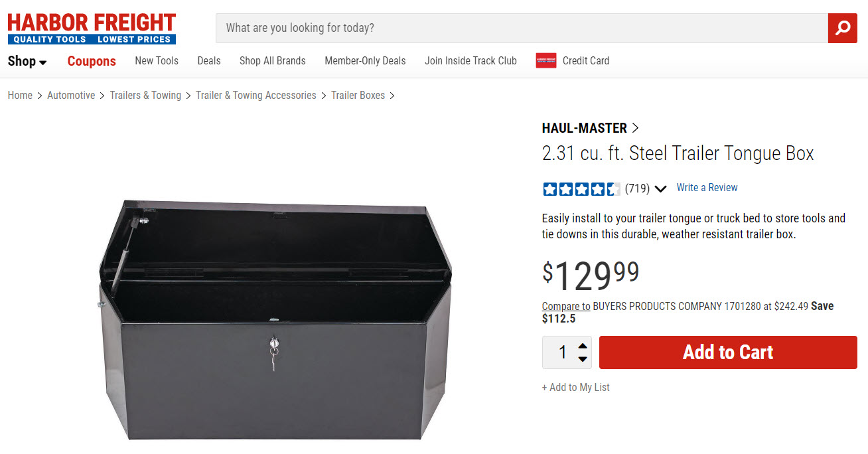Screen dimensions: 868x454
Task: Click the Write a Review link
Action: click(x=707, y=188)
